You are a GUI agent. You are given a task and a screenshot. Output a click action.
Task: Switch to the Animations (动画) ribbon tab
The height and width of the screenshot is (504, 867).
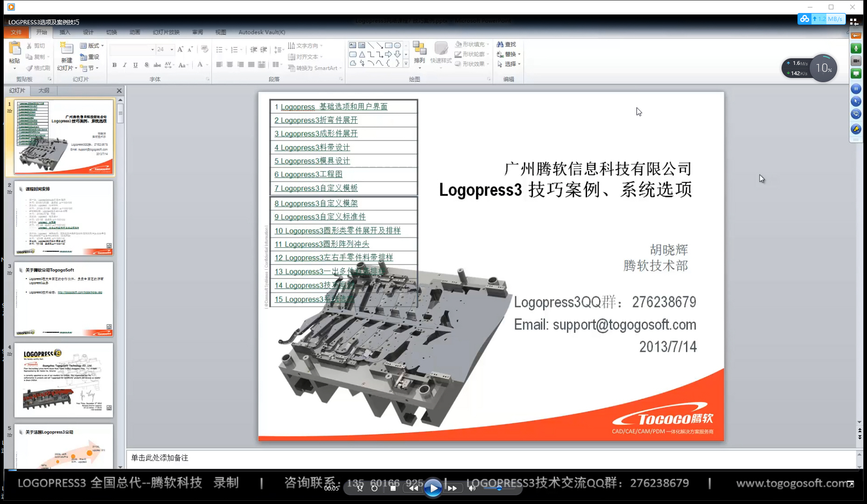pyautogui.click(x=135, y=32)
